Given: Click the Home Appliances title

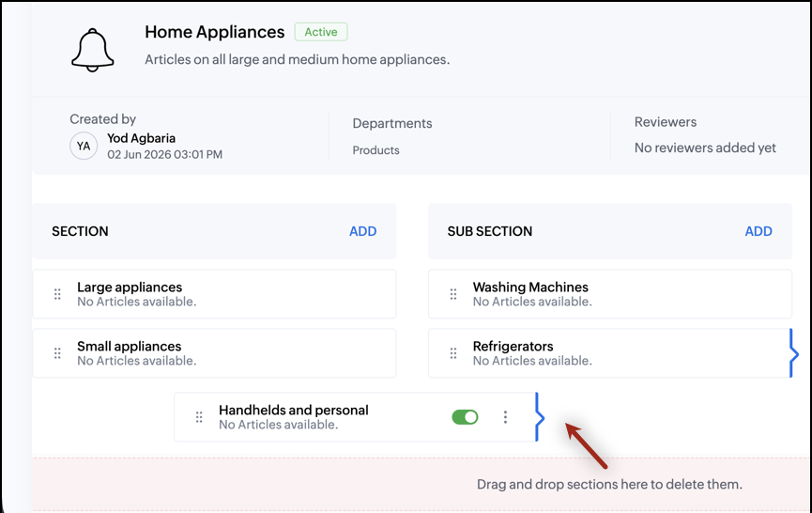Looking at the screenshot, I should 214,32.
